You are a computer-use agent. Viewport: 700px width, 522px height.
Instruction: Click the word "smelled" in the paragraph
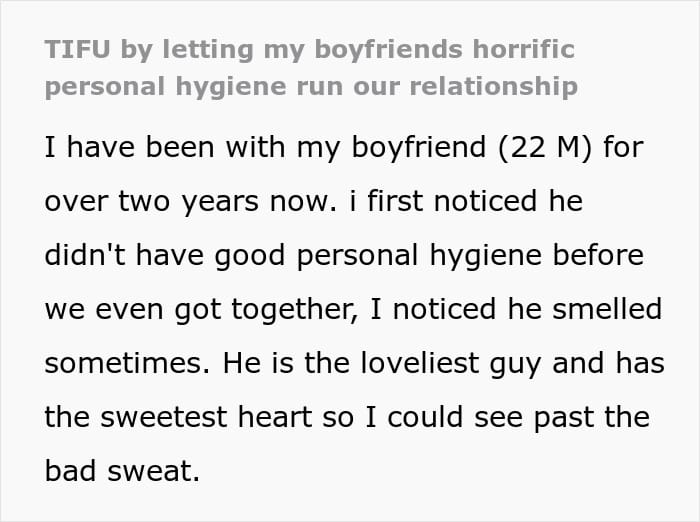607,309
